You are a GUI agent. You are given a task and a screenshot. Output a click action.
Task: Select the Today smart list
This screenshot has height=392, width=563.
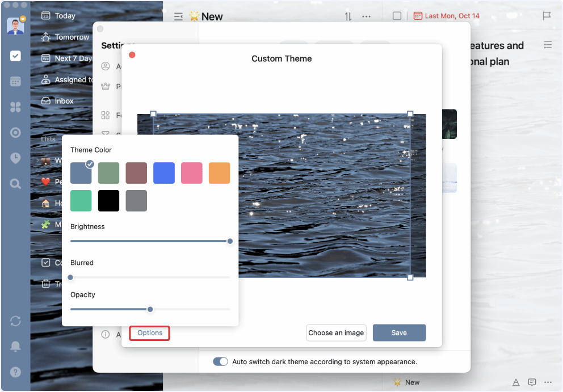[x=65, y=16]
